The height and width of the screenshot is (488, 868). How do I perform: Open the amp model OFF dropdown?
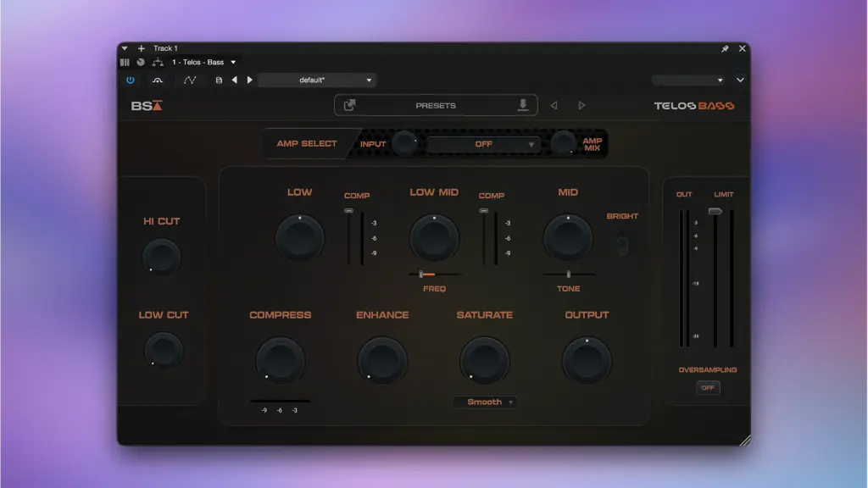pos(483,144)
